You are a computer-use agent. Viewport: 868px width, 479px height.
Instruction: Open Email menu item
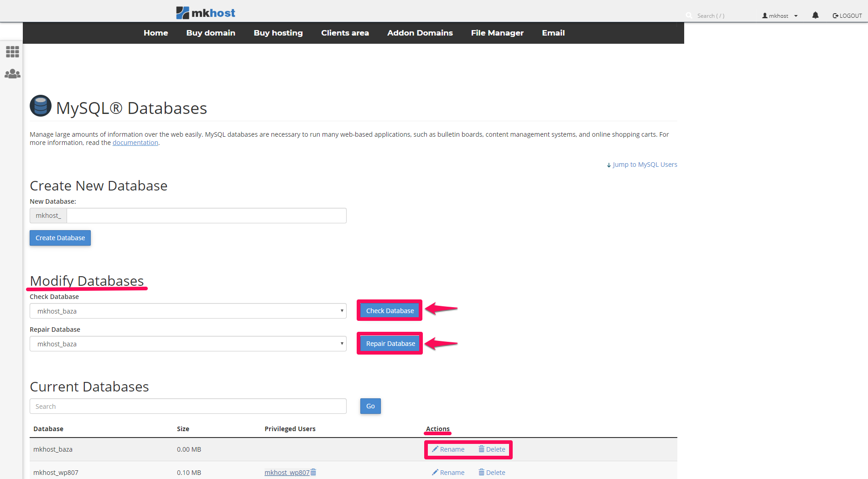[553, 33]
